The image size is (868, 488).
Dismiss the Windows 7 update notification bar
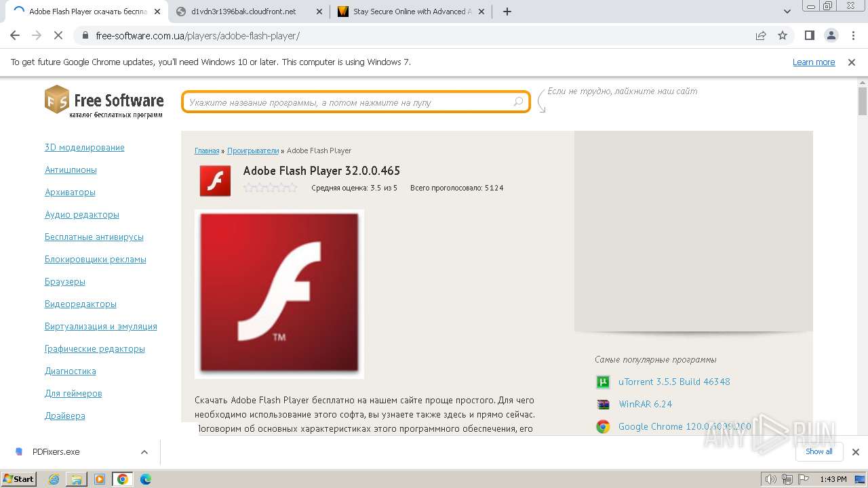coord(852,62)
